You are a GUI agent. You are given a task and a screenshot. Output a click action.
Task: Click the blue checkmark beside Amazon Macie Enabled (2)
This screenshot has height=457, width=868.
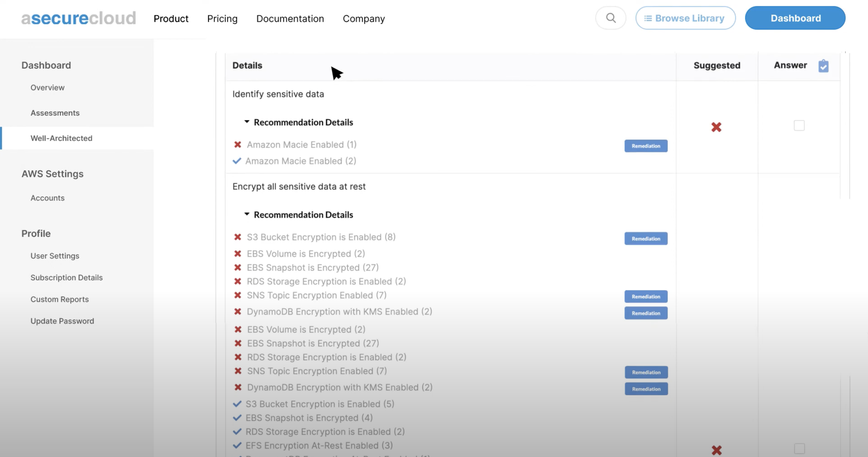237,161
